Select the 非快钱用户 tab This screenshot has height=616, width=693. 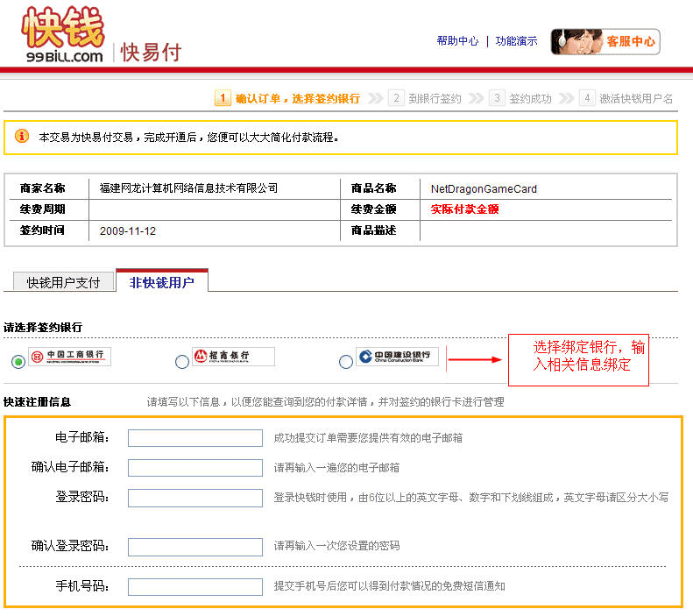click(162, 281)
